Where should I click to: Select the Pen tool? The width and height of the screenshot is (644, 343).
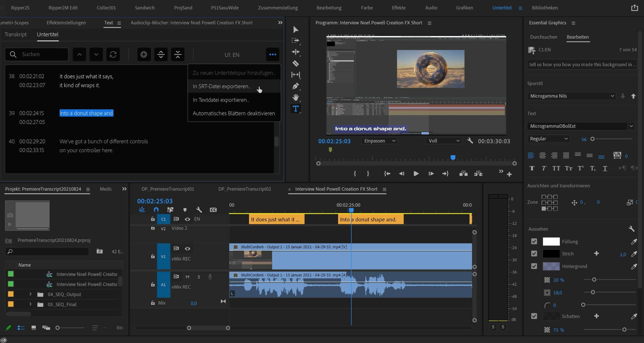coord(296,86)
